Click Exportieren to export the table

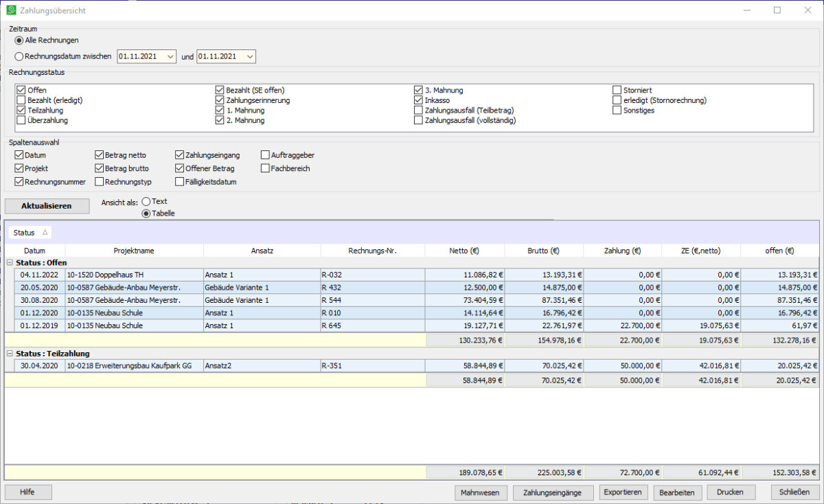(x=623, y=492)
